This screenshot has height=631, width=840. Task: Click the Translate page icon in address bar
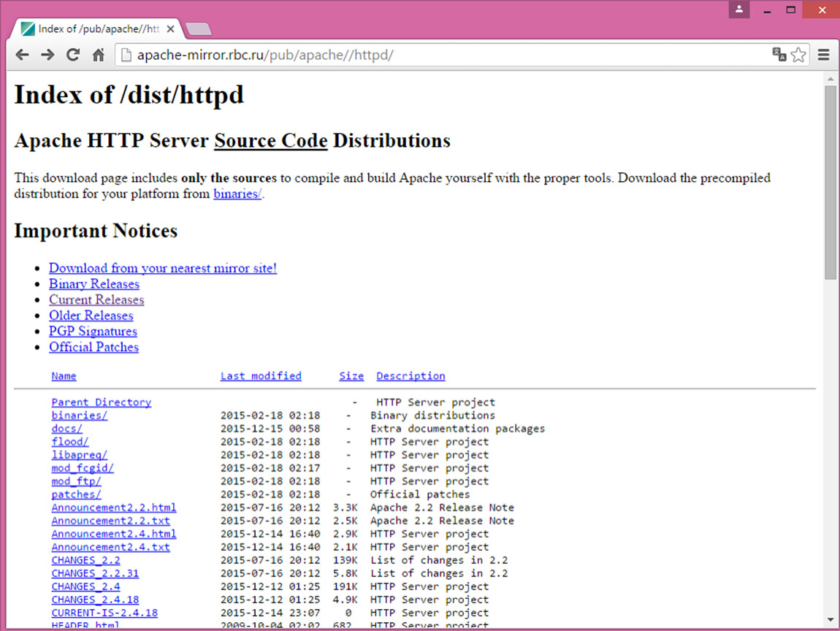[x=779, y=55]
